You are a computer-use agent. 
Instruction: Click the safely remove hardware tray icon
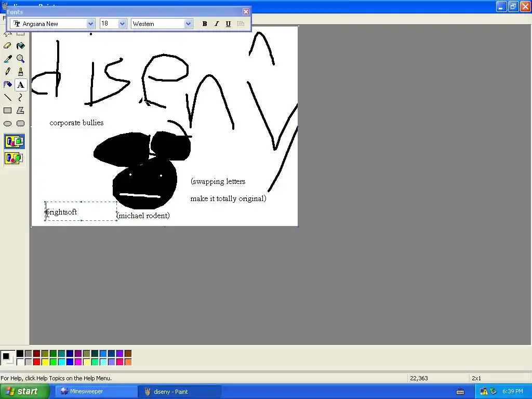click(x=494, y=392)
